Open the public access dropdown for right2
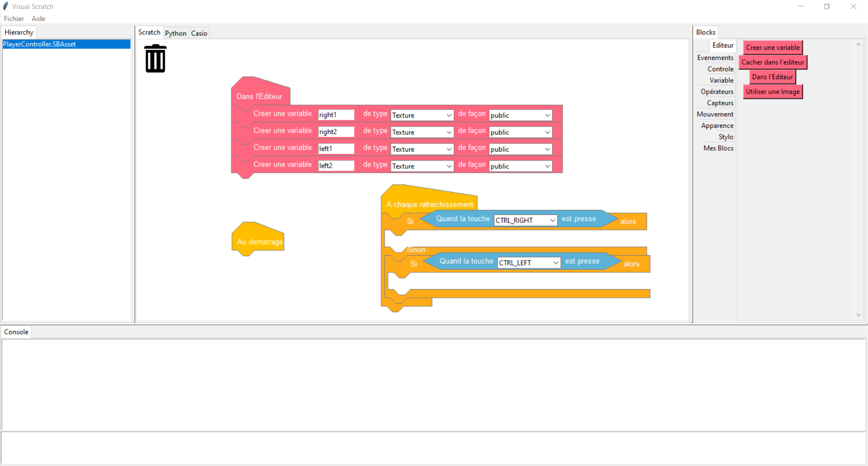 [520, 132]
